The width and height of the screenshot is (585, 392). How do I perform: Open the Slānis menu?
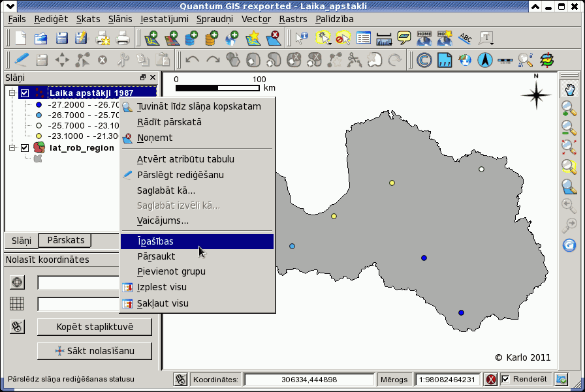[x=120, y=19]
